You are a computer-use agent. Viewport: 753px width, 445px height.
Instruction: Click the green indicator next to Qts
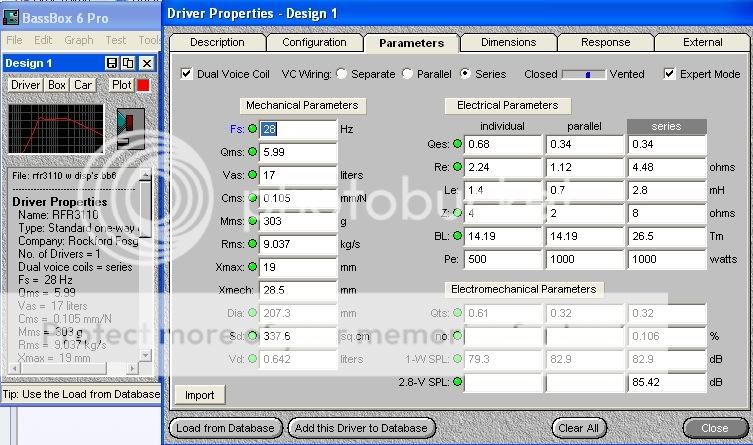[457, 313]
